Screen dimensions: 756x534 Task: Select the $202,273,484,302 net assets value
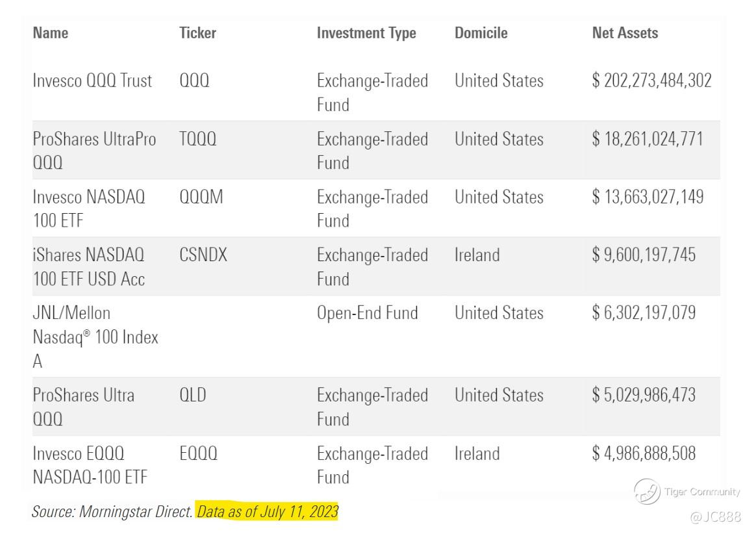(651, 81)
